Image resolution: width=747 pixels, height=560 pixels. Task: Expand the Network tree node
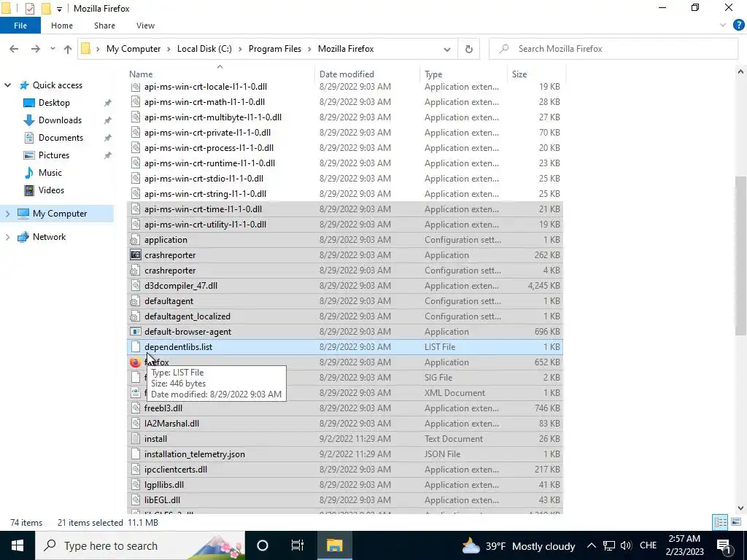click(7, 237)
